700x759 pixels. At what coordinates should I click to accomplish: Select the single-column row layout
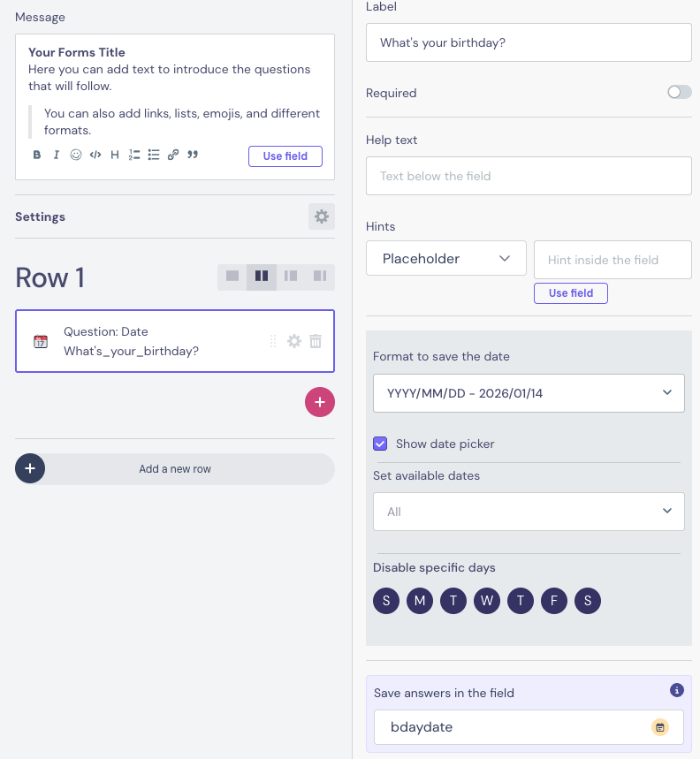232,277
